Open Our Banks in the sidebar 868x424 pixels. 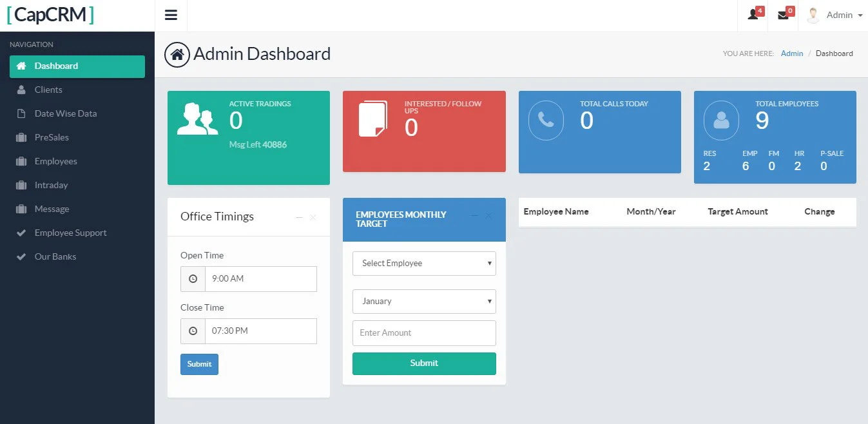pos(77,256)
